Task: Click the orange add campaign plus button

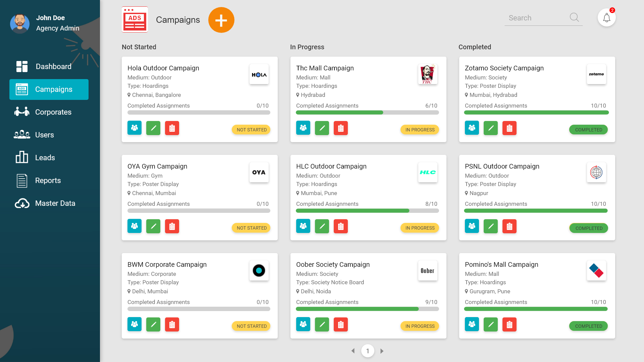Action: [x=221, y=20]
